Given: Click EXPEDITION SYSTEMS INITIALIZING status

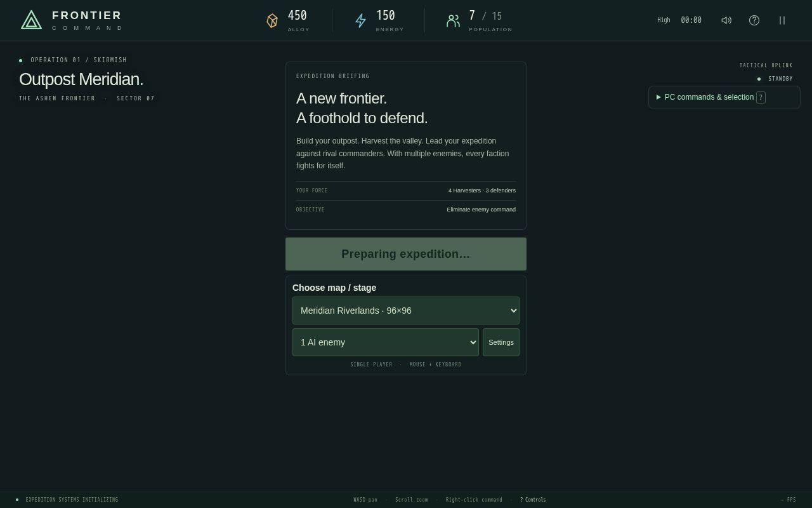Looking at the screenshot, I should pyautogui.click(x=72, y=500).
